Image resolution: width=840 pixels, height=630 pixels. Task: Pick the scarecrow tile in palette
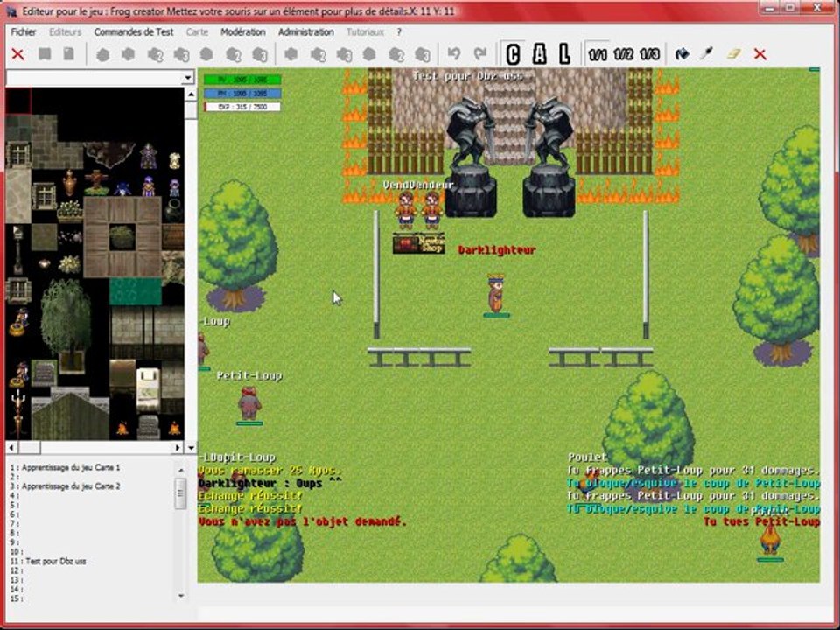click(96, 182)
